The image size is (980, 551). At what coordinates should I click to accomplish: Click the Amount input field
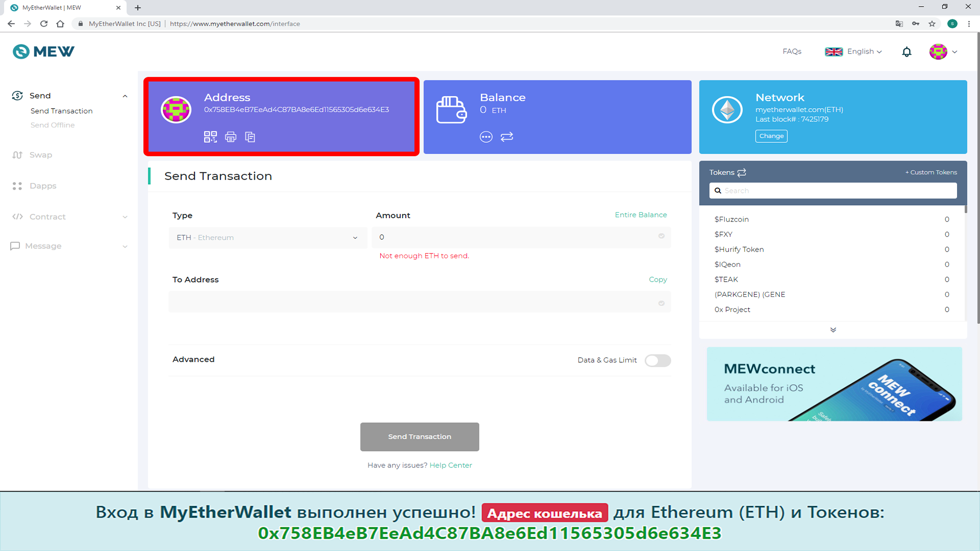(521, 237)
